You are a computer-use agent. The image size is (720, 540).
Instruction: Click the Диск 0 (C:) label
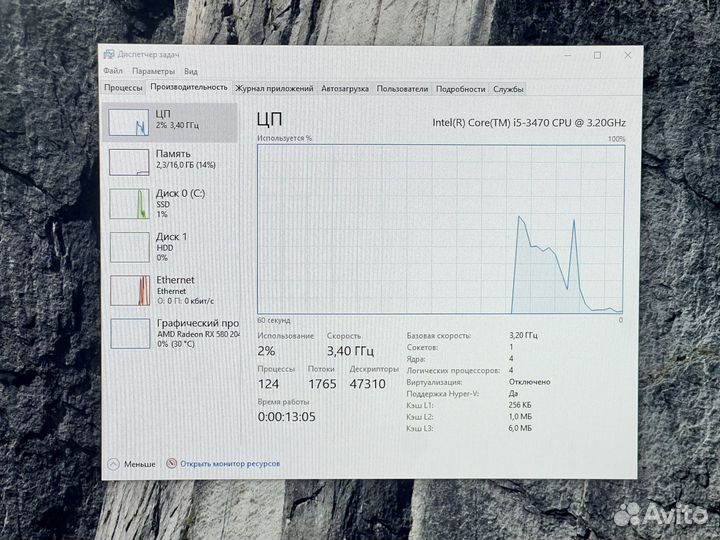[180, 193]
